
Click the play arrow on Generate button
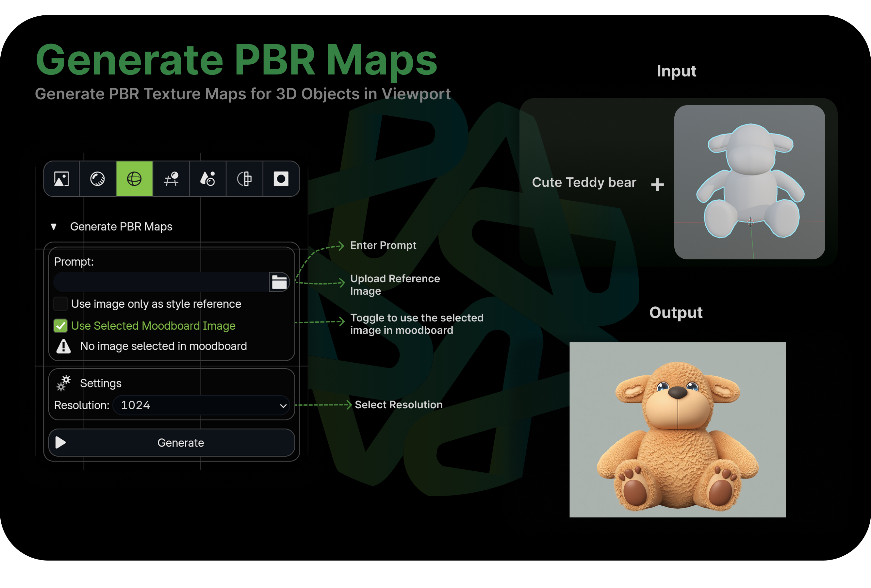point(60,443)
